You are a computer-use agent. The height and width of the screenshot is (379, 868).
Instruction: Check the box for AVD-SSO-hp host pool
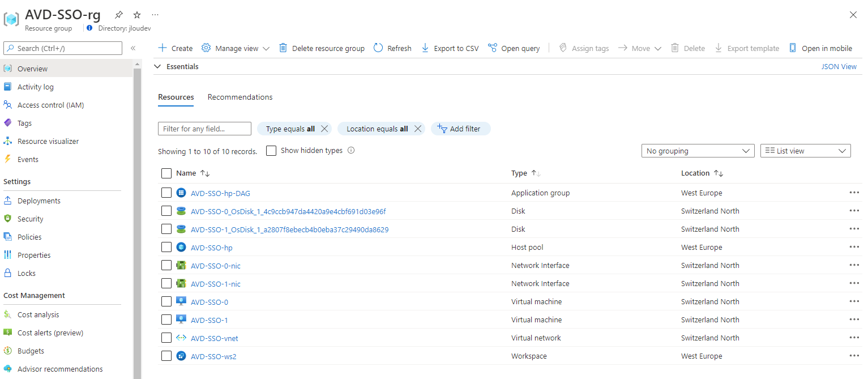point(166,247)
